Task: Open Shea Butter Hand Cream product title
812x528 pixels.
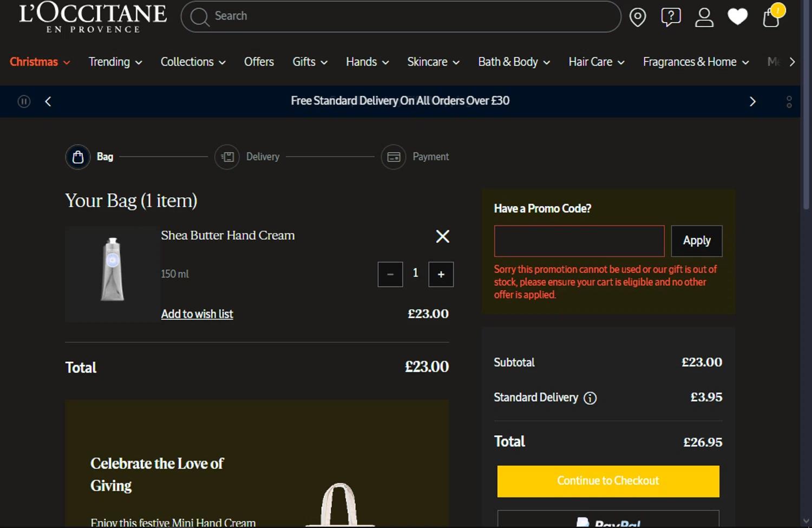Action: 228,236
